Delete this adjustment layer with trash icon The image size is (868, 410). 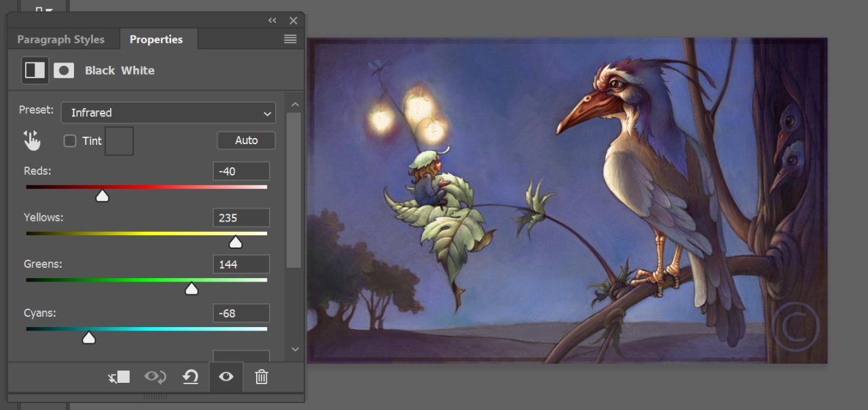(x=261, y=376)
